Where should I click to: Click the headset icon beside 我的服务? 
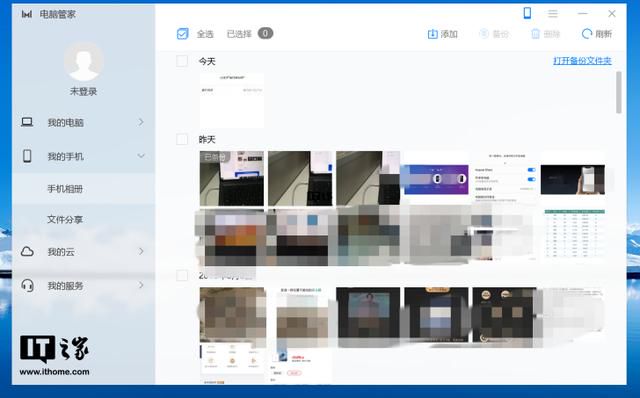click(x=27, y=285)
